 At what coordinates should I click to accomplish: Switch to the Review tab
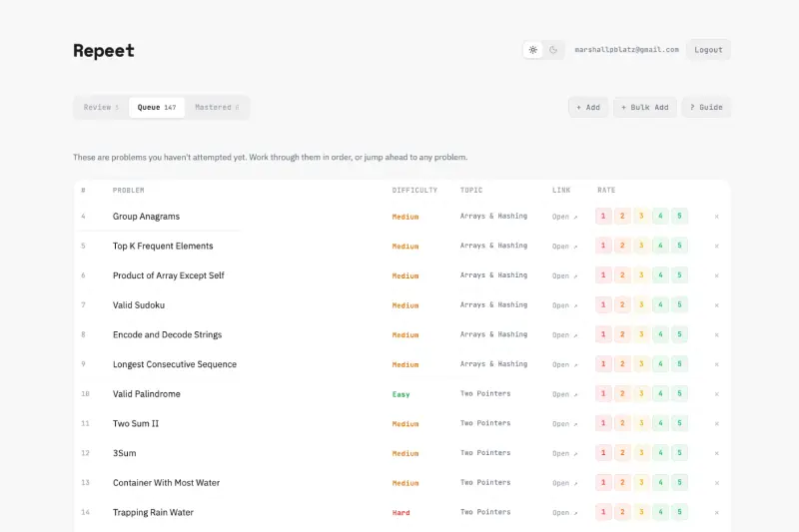[x=101, y=108]
